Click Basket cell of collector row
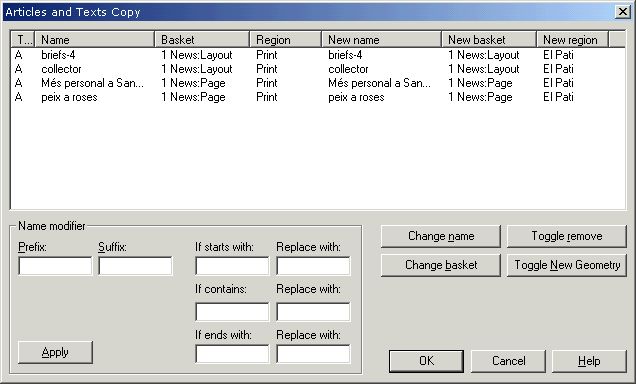636x384 pixels. click(197, 69)
